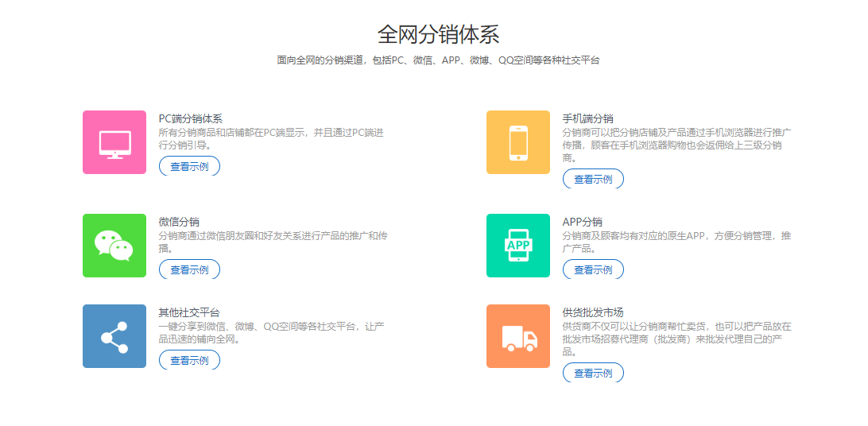Click the green WeChat icon

point(114,246)
